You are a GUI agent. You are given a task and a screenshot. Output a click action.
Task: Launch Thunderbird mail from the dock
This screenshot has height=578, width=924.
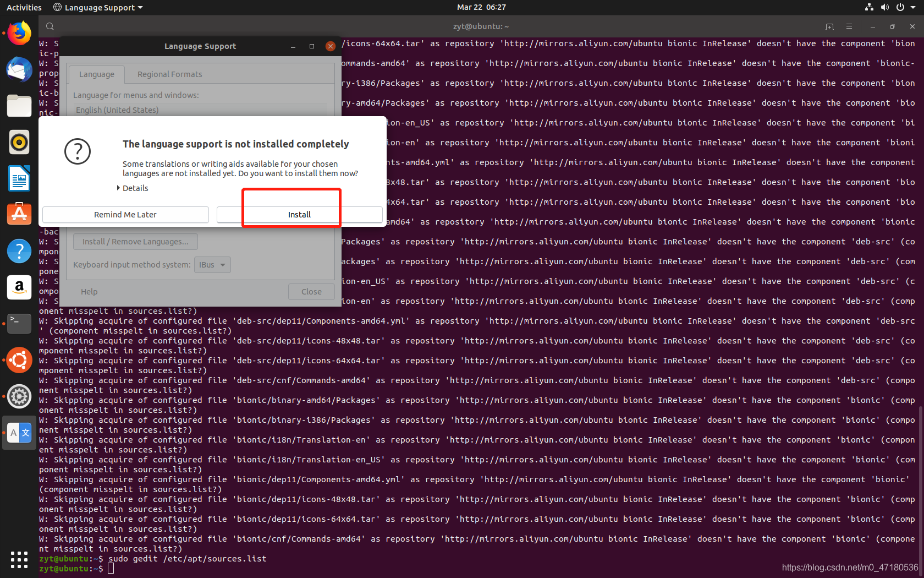19,70
